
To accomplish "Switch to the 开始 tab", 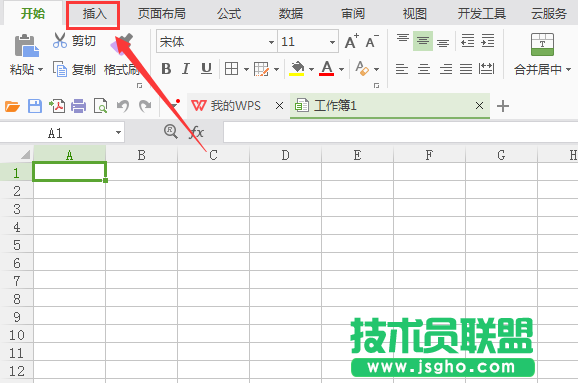I will [33, 14].
